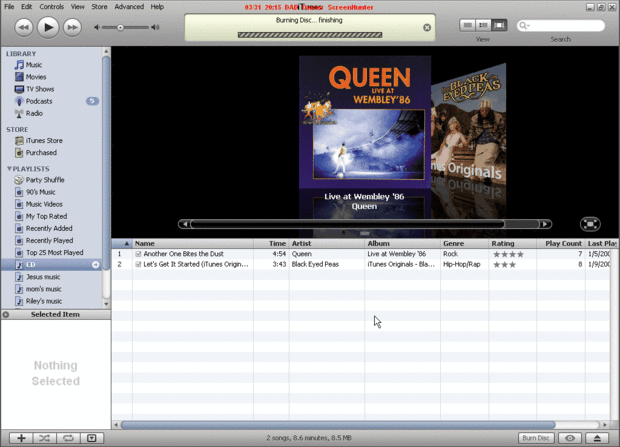This screenshot has width=620, height=447.
Task: Collapse the PLAYLISTS section triangle
Action: tap(9, 169)
